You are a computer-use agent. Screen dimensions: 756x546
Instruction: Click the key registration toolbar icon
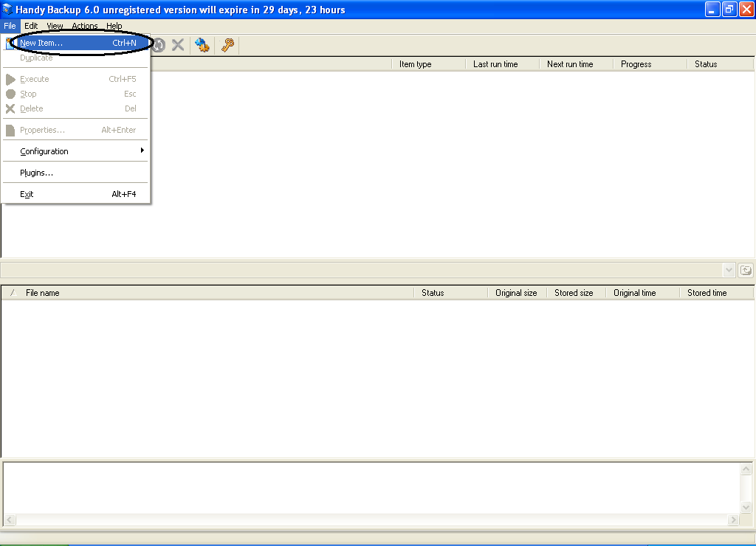pyautogui.click(x=227, y=45)
